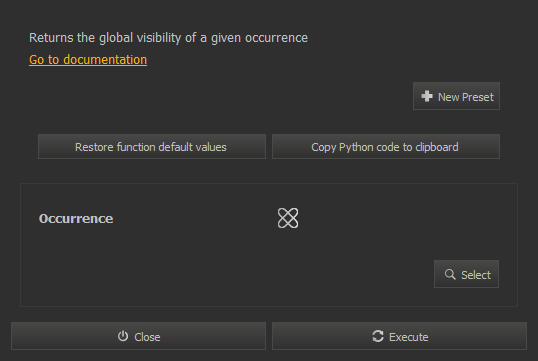Copy Python code to clipboard
The width and height of the screenshot is (538, 361).
click(386, 147)
